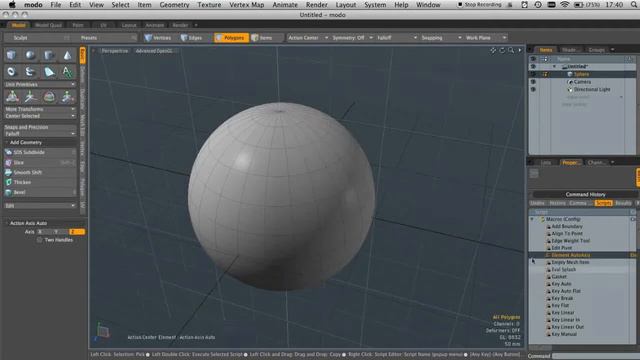Image resolution: width=640 pixels, height=360 pixels.
Task: Select Polygons selection mode button
Action: [231, 38]
